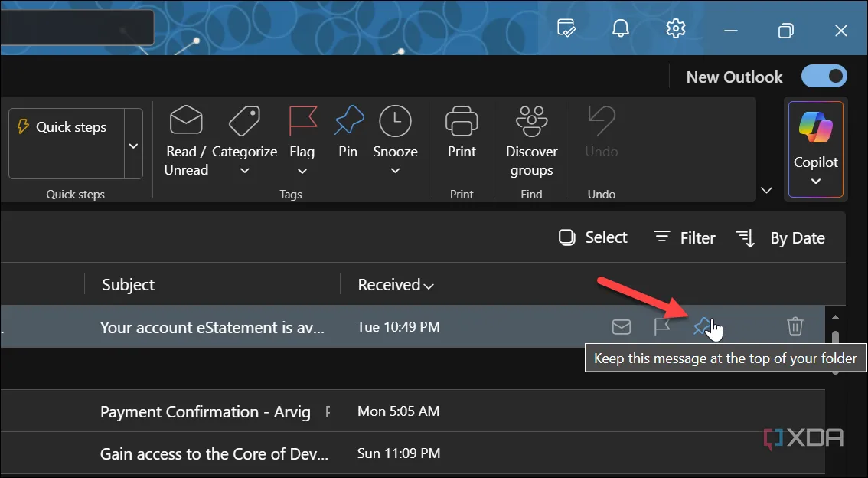Open the Categorize dropdown
Screen dimensions: 868x478
245,171
